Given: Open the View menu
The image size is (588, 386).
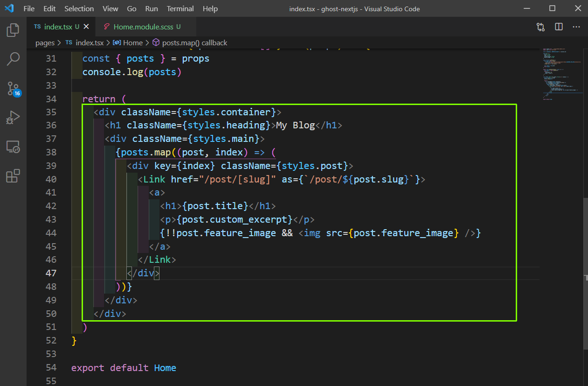Looking at the screenshot, I should (x=111, y=8).
